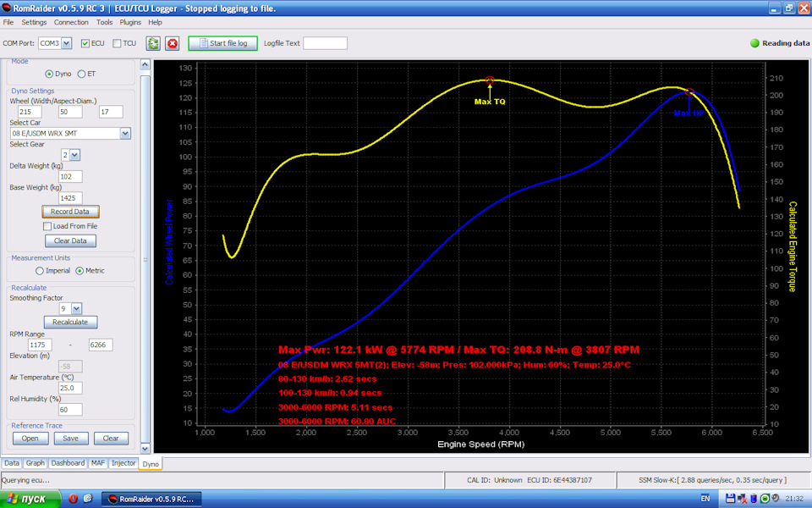The image size is (812, 508).
Task: Expand the Select Car dropdown
Action: point(125,133)
